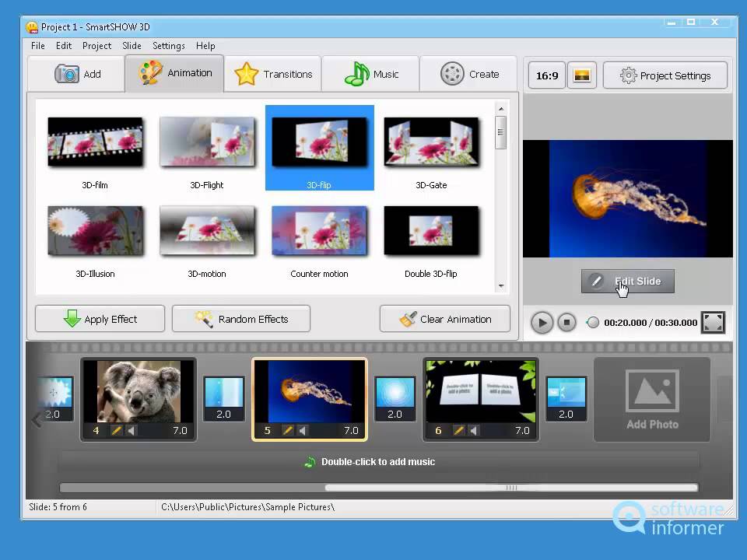This screenshot has width=747, height=560.
Task: Select the 3D-Flight animation effect
Action: coord(207,149)
